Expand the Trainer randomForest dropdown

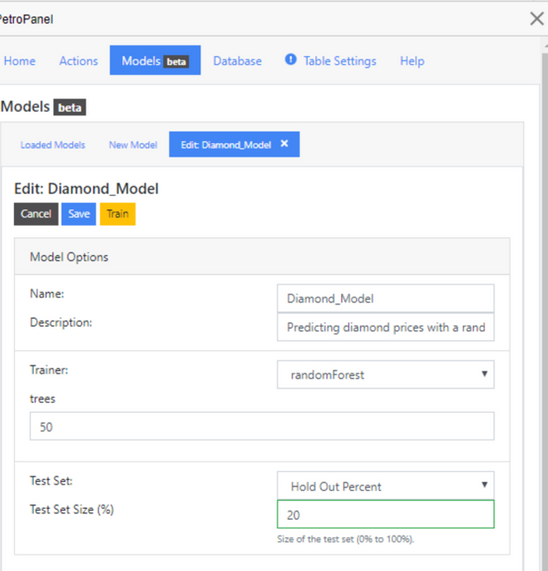coord(386,374)
